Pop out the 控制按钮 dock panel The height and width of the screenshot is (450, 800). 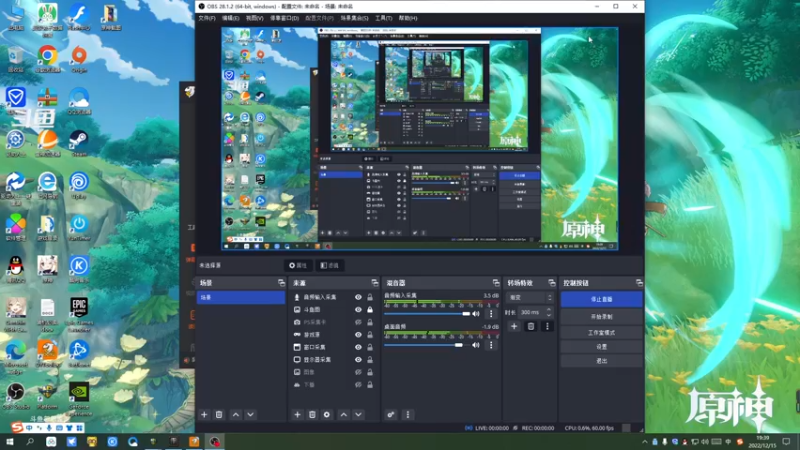pyautogui.click(x=639, y=283)
